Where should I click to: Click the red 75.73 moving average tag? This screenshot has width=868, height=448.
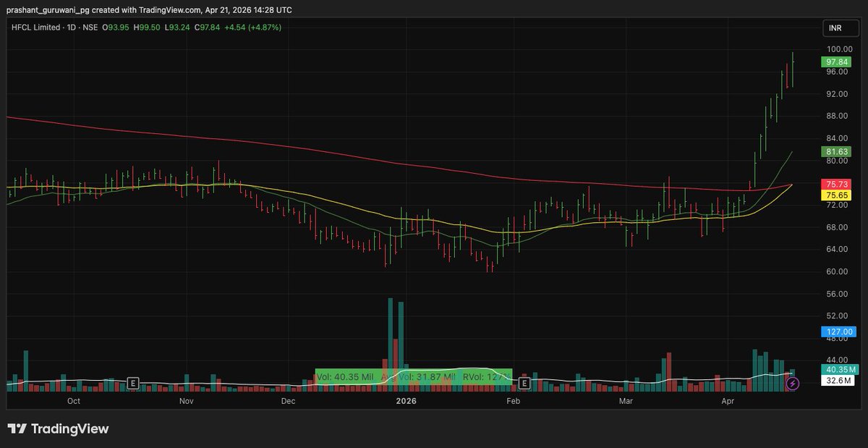click(x=837, y=185)
